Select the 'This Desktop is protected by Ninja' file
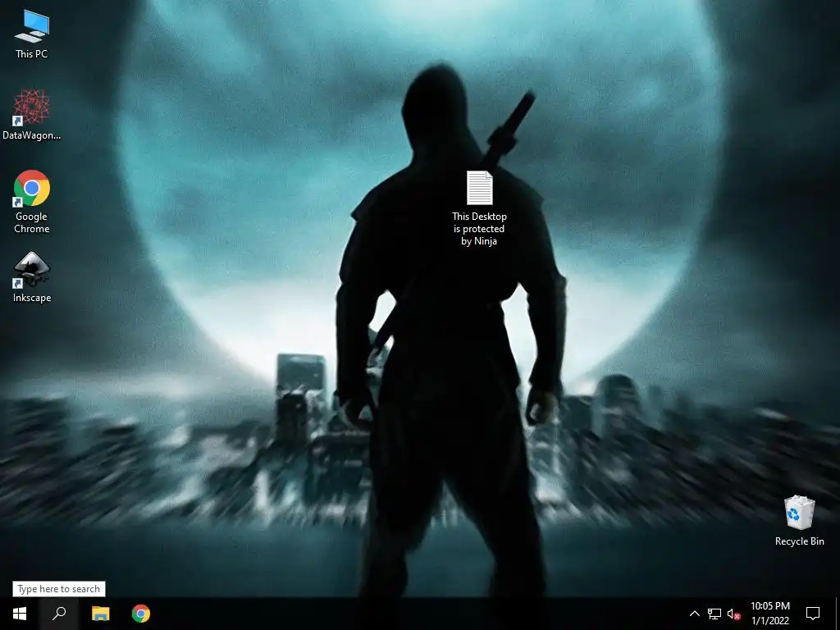 click(479, 208)
